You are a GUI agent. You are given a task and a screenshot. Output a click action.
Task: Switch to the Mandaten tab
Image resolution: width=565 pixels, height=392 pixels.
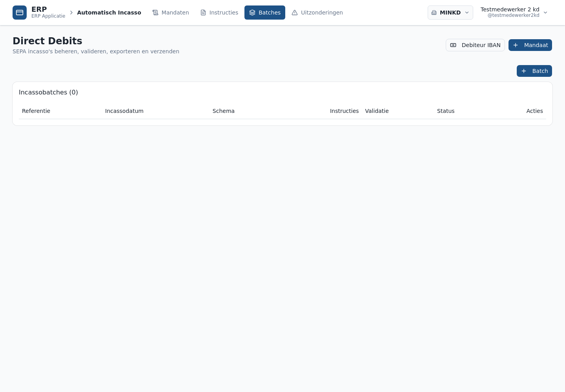pos(171,13)
